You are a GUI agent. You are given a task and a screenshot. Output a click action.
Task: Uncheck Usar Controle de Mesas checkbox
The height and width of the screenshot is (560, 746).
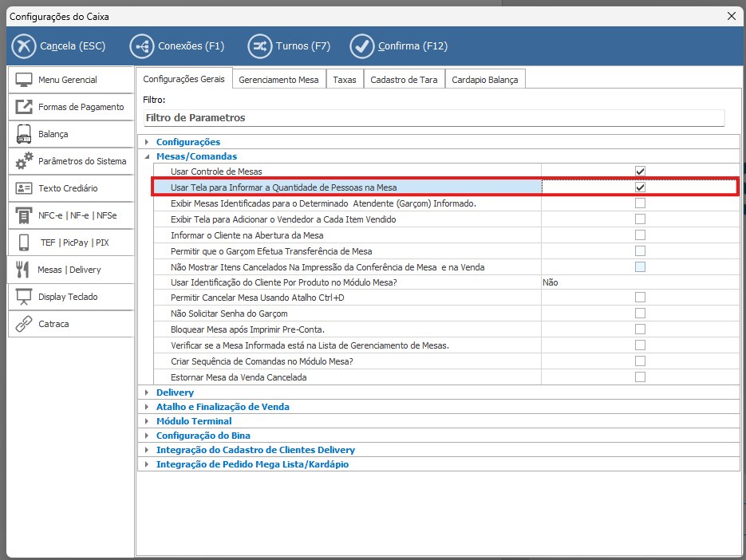640,172
